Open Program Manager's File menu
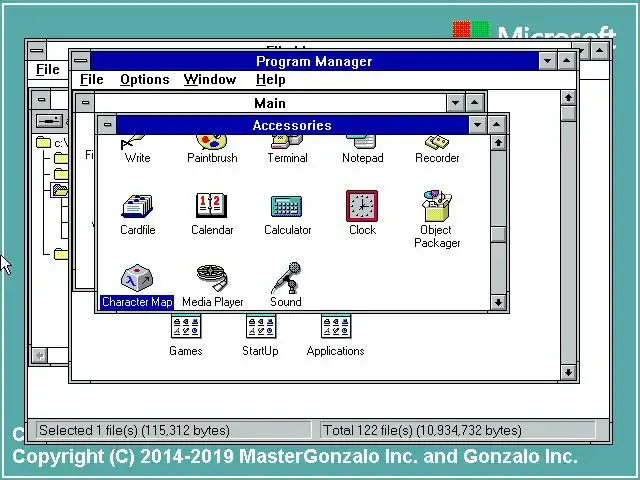This screenshot has width=640, height=480. coord(91,80)
